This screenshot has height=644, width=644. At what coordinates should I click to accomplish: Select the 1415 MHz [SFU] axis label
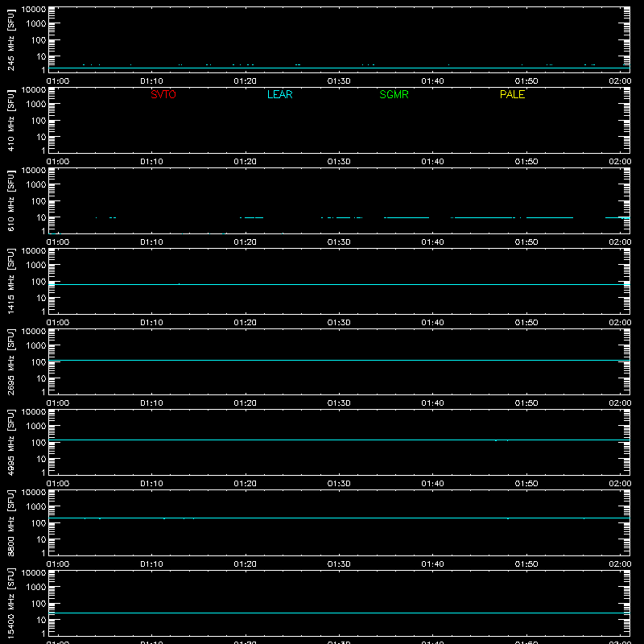[x=11, y=282]
